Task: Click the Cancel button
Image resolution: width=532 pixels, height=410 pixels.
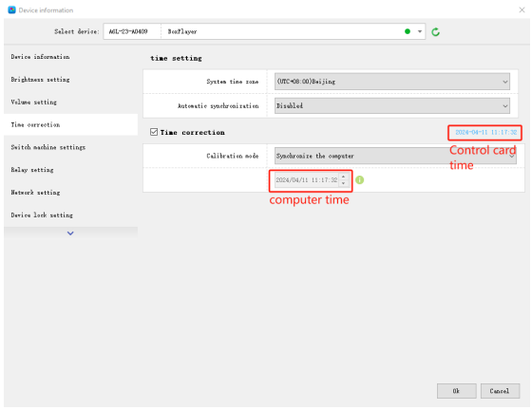Action: click(500, 391)
